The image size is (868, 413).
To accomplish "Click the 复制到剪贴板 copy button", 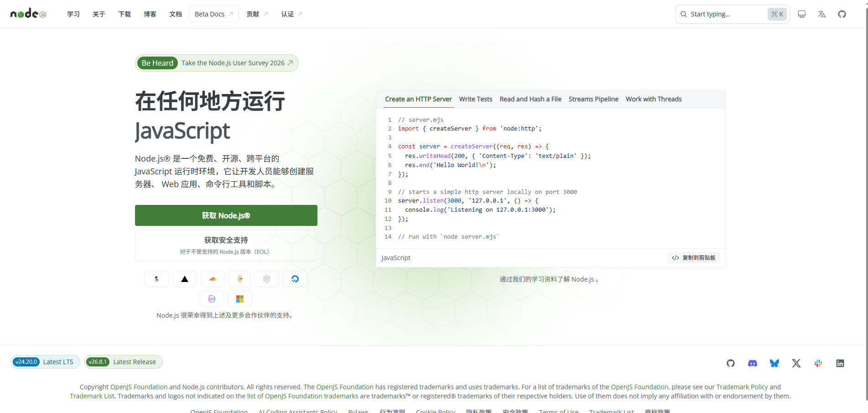I will coord(693,258).
